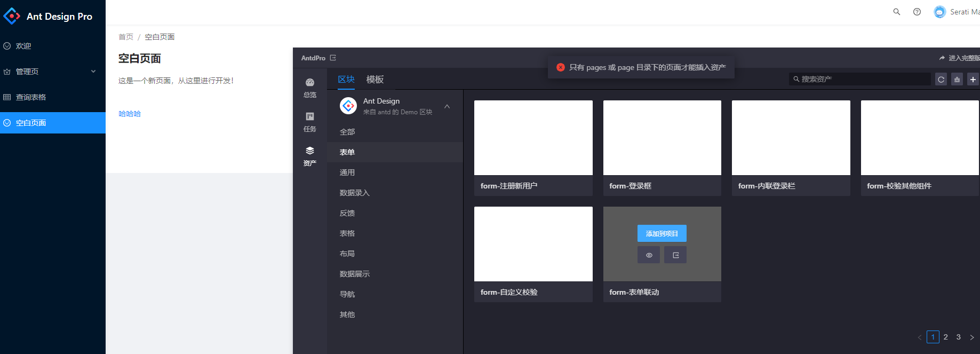Select the 布局 category
980x354 pixels.
[x=395, y=254]
